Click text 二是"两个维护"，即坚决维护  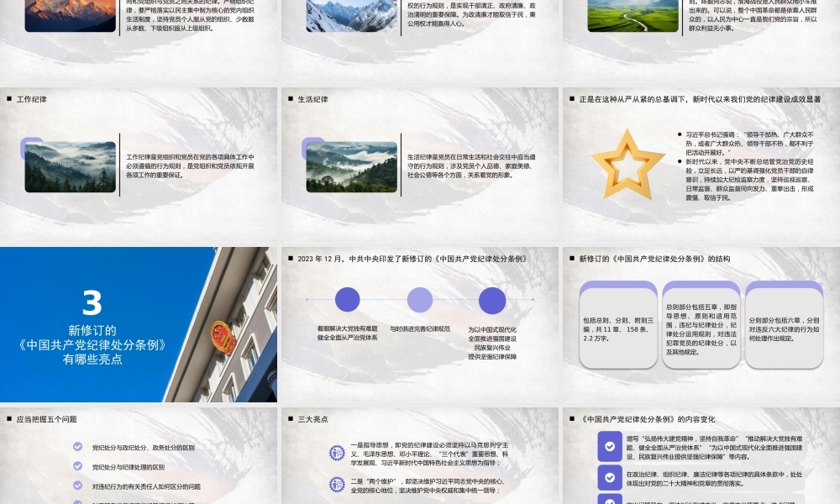(428, 486)
